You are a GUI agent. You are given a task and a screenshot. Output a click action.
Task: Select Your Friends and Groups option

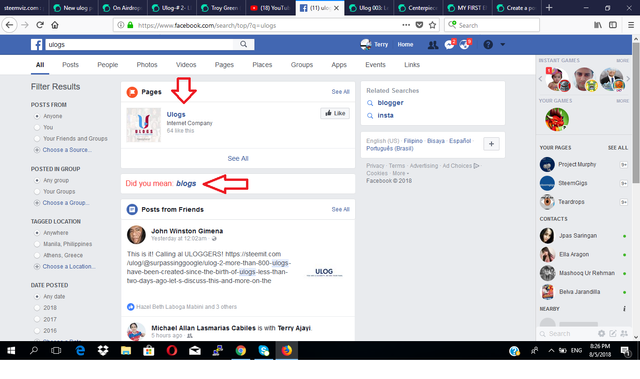[x=37, y=139]
